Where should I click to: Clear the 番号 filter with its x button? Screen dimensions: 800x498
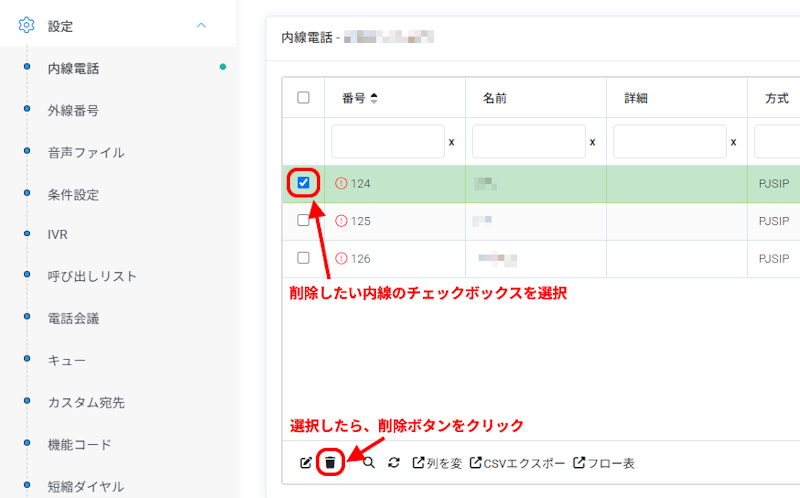pyautogui.click(x=451, y=142)
